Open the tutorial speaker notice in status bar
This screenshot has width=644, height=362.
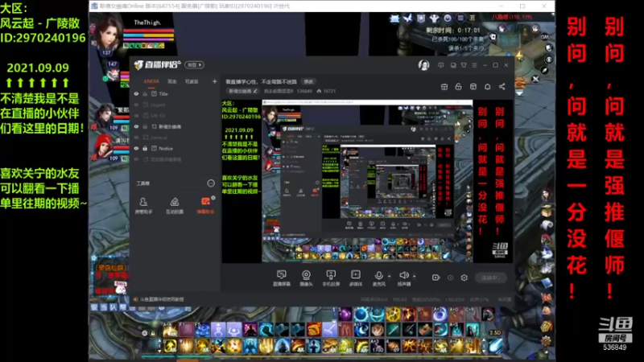coord(159,299)
